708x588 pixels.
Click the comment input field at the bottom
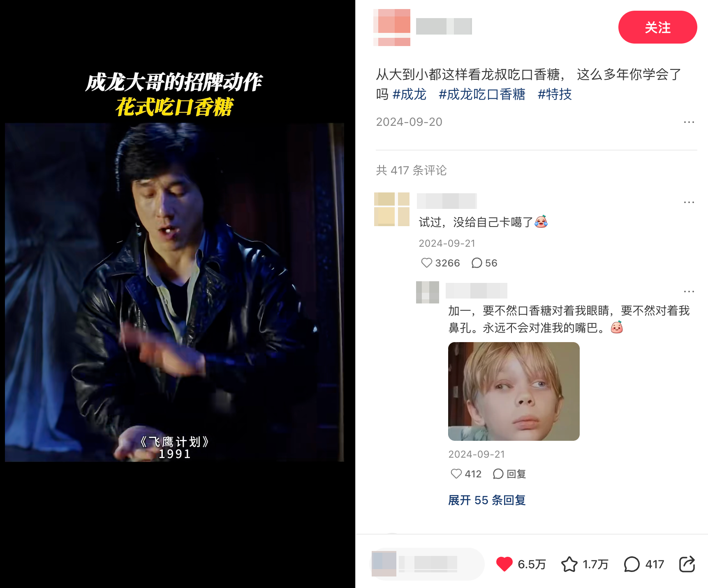click(x=428, y=564)
